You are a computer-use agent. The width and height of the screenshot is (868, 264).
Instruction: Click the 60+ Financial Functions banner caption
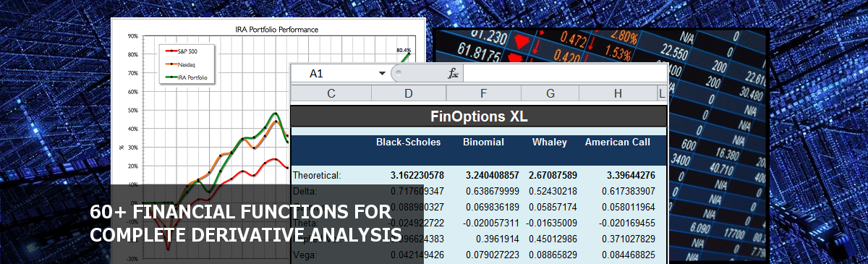[x=247, y=223]
